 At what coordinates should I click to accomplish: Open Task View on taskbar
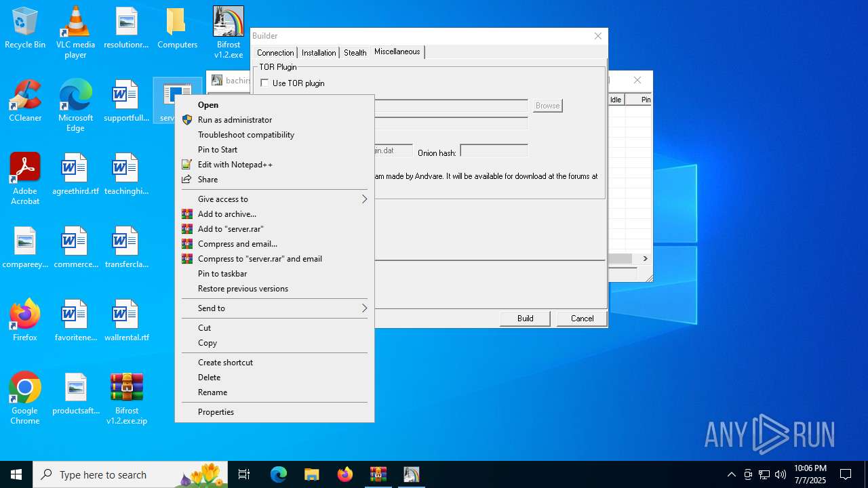pos(244,474)
